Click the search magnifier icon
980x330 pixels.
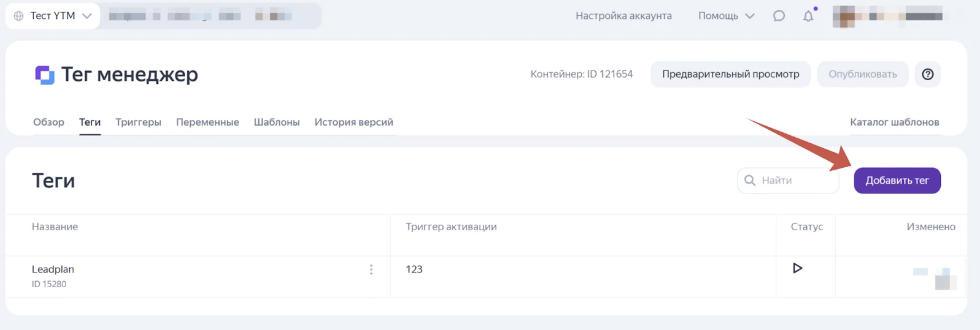pos(750,180)
